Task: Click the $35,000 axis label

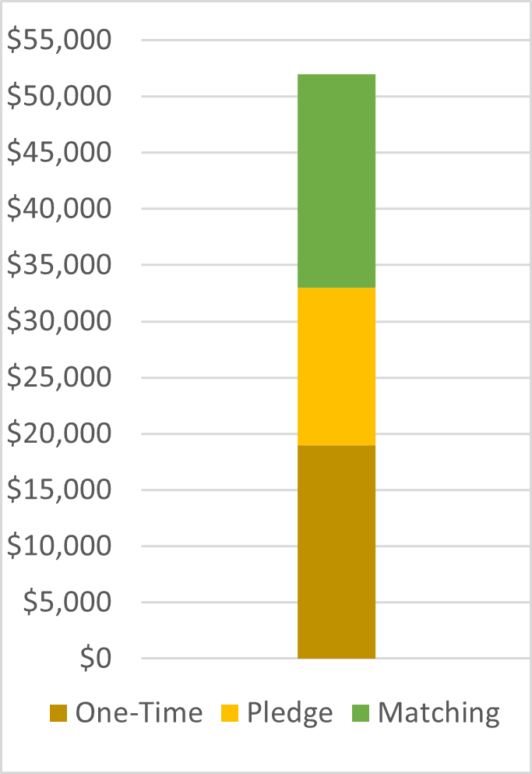Action: pos(59,265)
